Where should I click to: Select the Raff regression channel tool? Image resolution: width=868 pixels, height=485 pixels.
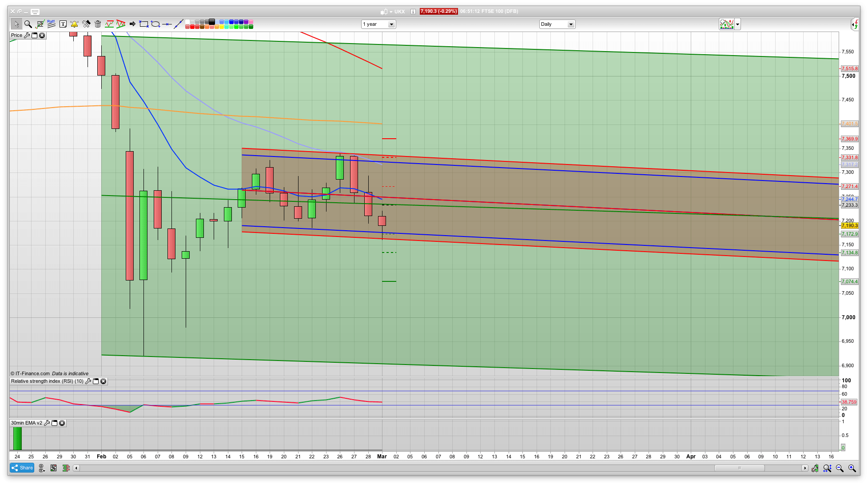tap(52, 24)
